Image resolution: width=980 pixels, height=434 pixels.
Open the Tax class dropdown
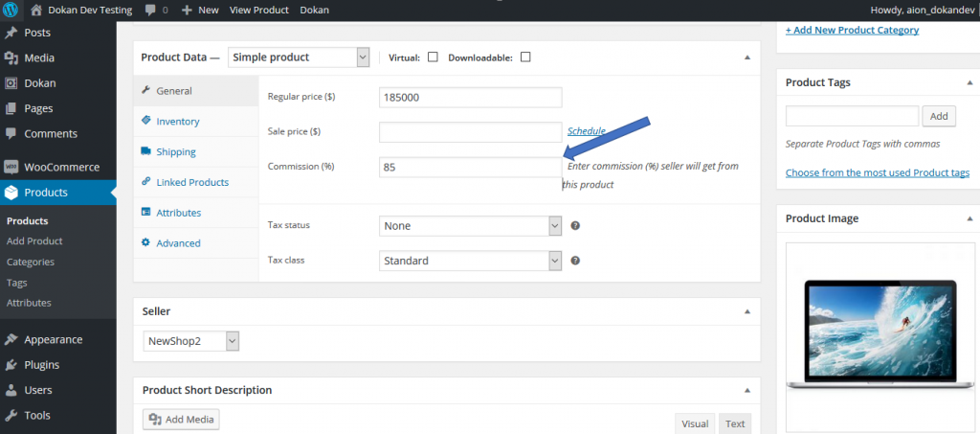(x=471, y=261)
